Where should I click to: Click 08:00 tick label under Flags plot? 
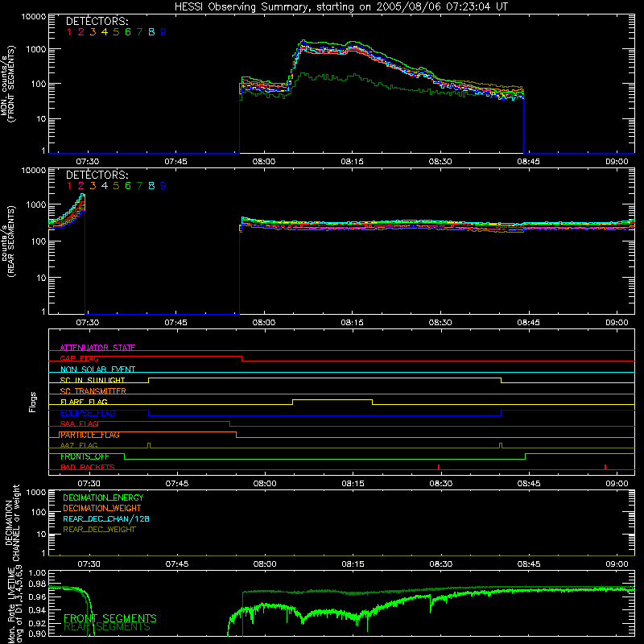click(265, 484)
